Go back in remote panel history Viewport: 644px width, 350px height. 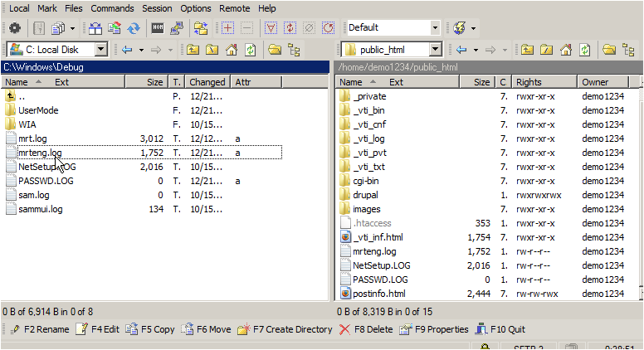click(x=461, y=50)
